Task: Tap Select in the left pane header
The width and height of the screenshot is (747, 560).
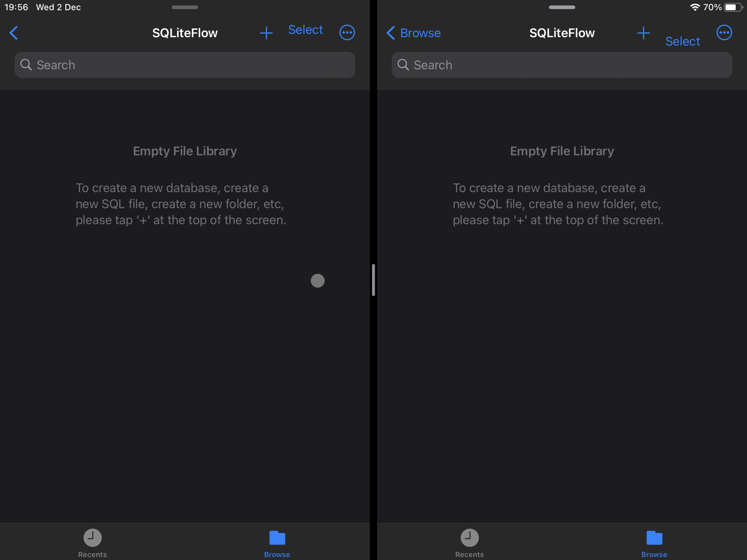Action: [x=306, y=30]
